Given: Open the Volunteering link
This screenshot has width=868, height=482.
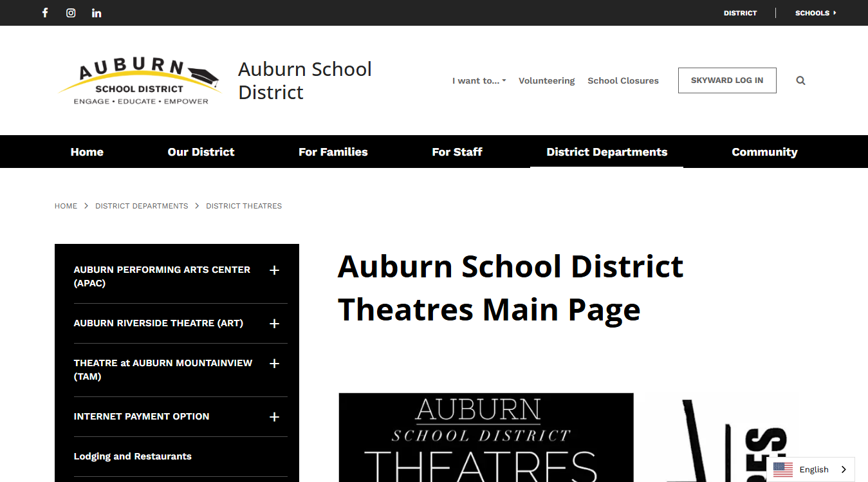Looking at the screenshot, I should [546, 80].
